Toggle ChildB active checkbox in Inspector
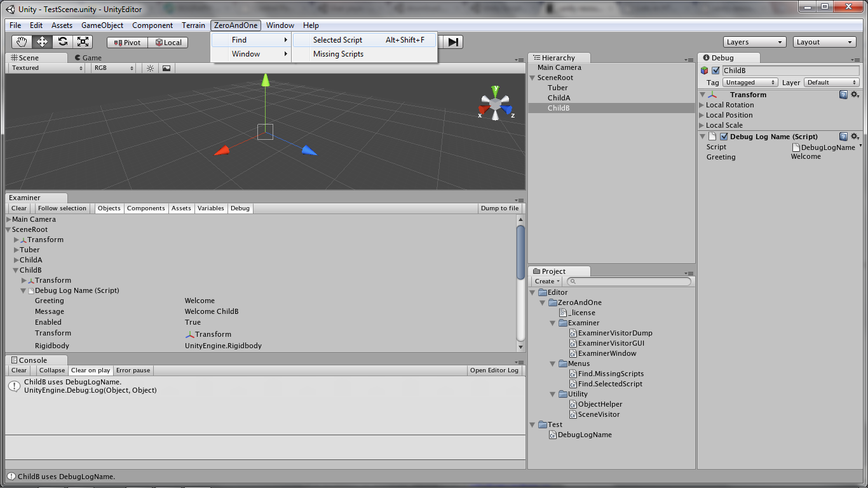The width and height of the screenshot is (868, 488). [x=715, y=71]
